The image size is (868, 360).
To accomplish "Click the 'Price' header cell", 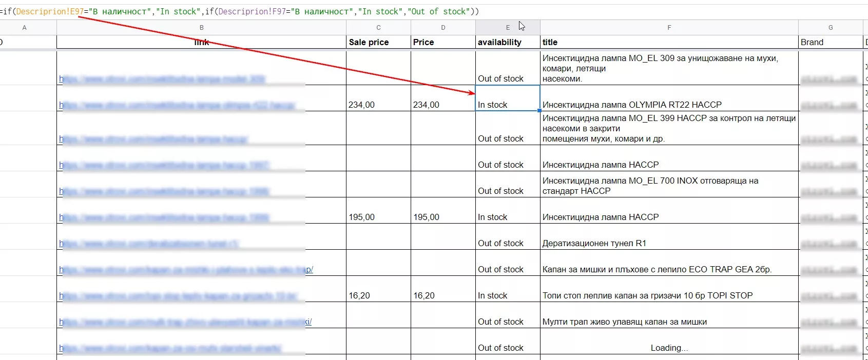I will (443, 42).
